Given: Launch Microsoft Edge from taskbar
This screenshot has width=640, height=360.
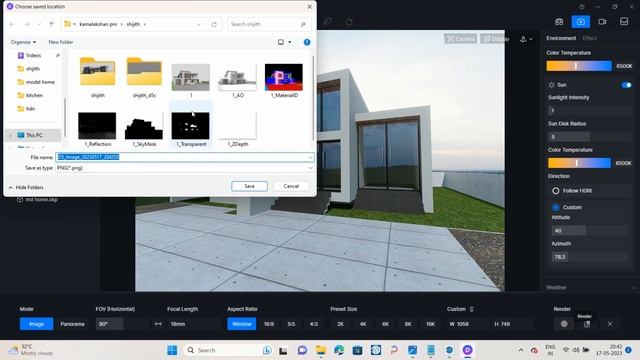Looking at the screenshot, I should [339, 350].
